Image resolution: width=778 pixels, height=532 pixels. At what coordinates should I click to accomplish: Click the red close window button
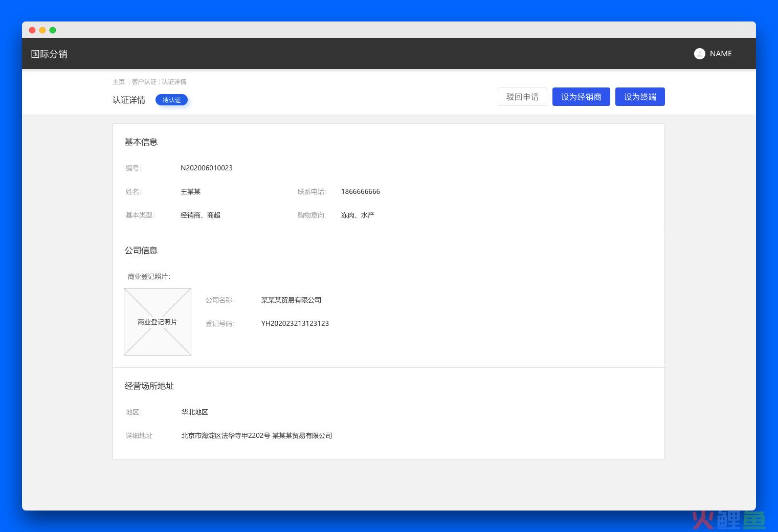[32, 30]
